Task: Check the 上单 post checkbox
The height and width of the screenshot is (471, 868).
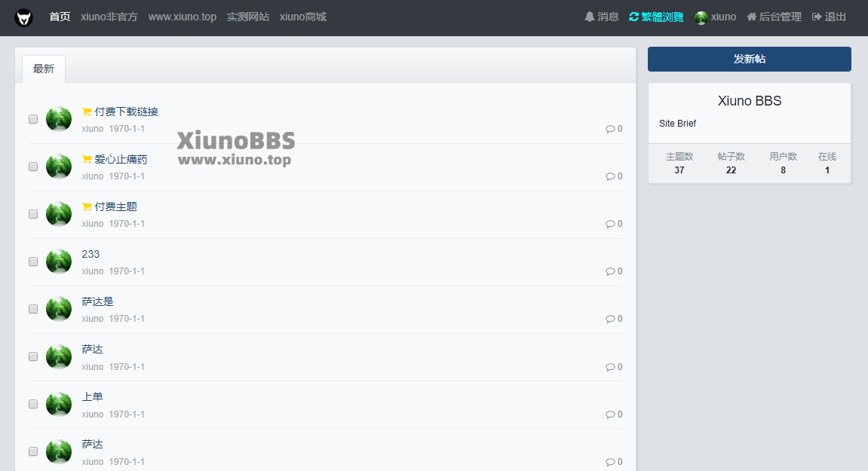Action: (33, 405)
